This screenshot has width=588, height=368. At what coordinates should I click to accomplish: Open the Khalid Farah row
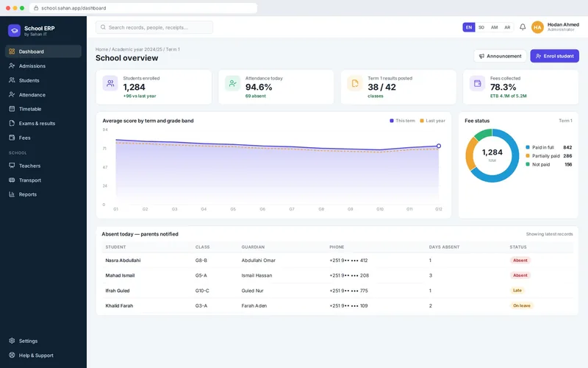(337, 305)
